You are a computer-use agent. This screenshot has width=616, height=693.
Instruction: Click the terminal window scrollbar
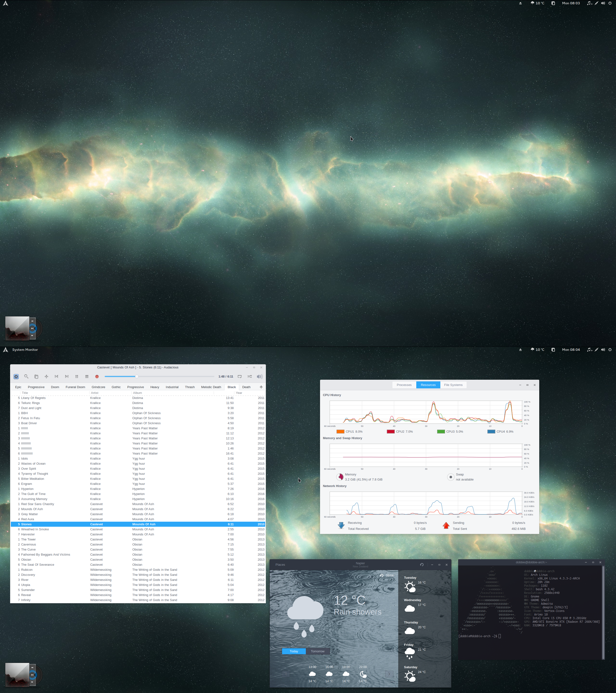(603, 613)
